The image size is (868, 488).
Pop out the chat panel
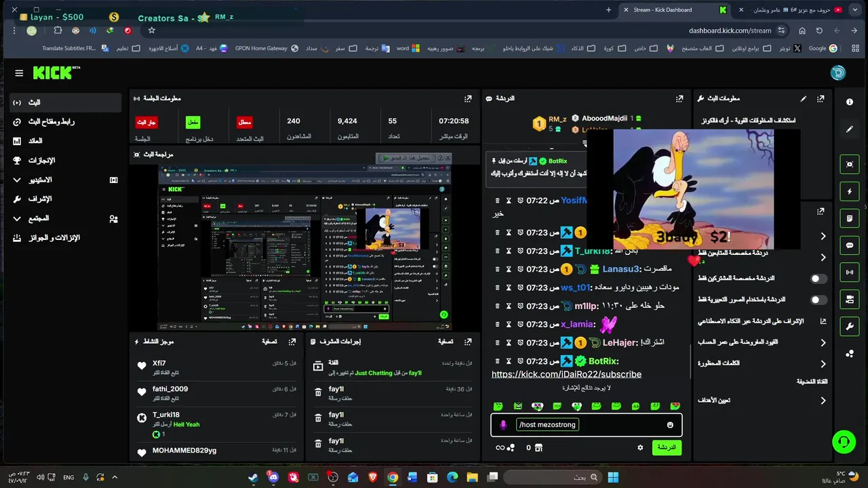coord(679,98)
